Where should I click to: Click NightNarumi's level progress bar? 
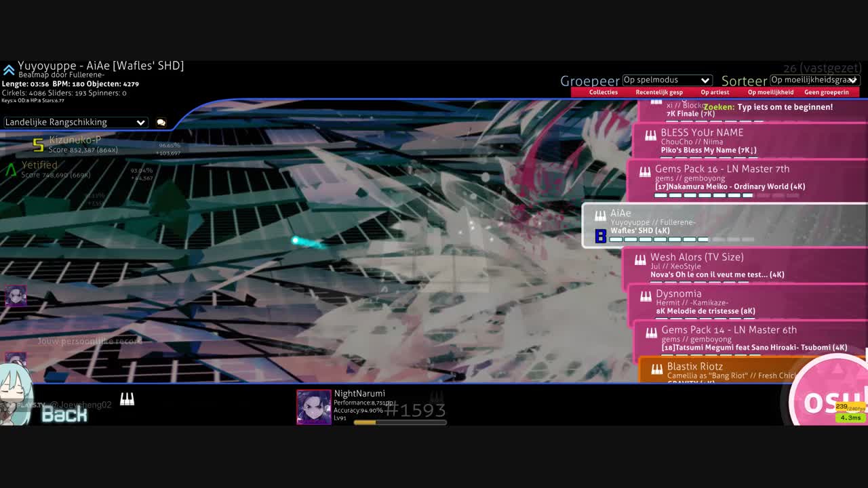click(x=400, y=422)
